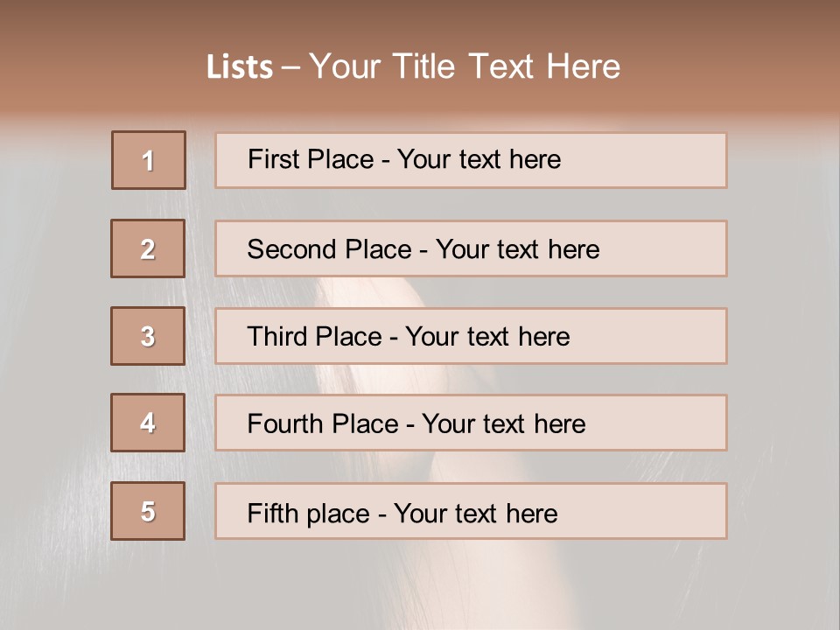Screen dimensions: 840x630
Task: Click the number 5 square
Action: (x=148, y=511)
